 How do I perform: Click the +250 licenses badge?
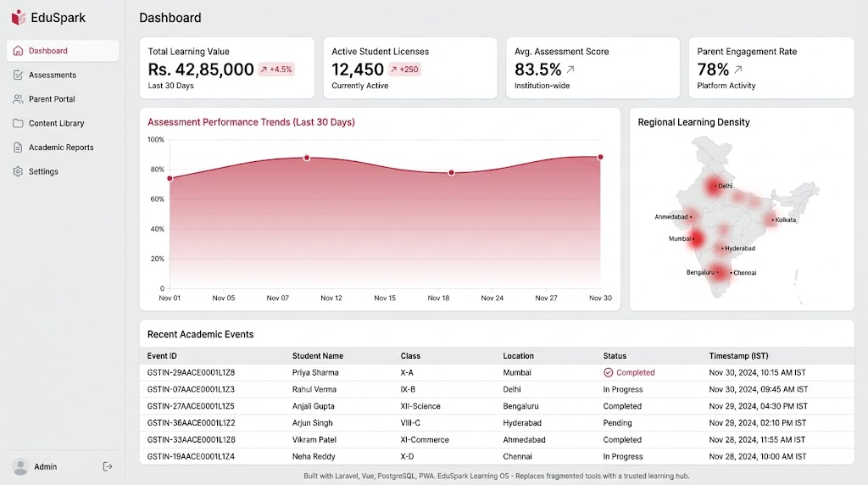(x=404, y=70)
